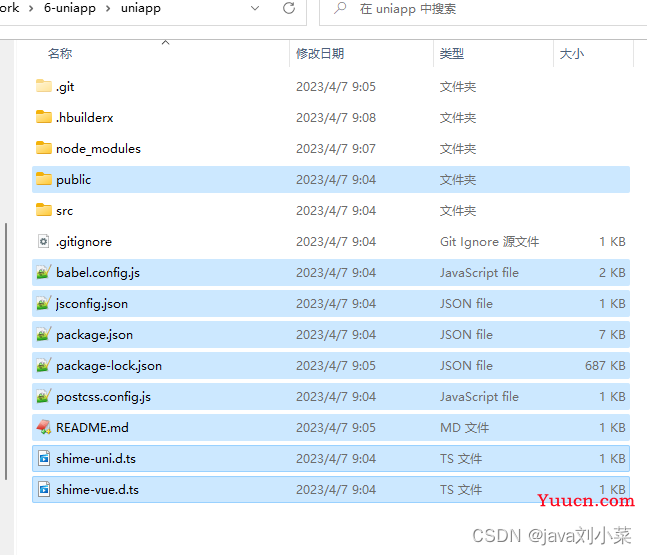Sort by the 名称 column header
The width and height of the screenshot is (647, 555).
(60, 54)
